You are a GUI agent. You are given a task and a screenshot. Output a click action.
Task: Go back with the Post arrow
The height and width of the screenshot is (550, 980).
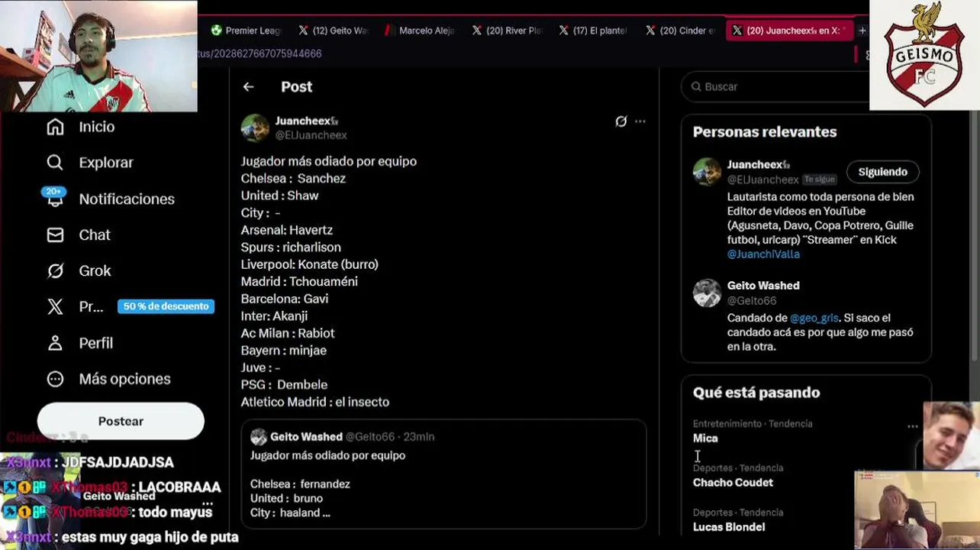point(248,87)
